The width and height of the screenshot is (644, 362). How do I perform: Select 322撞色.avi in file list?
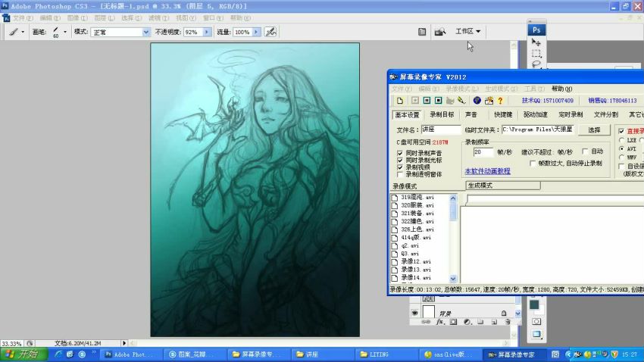point(417,221)
